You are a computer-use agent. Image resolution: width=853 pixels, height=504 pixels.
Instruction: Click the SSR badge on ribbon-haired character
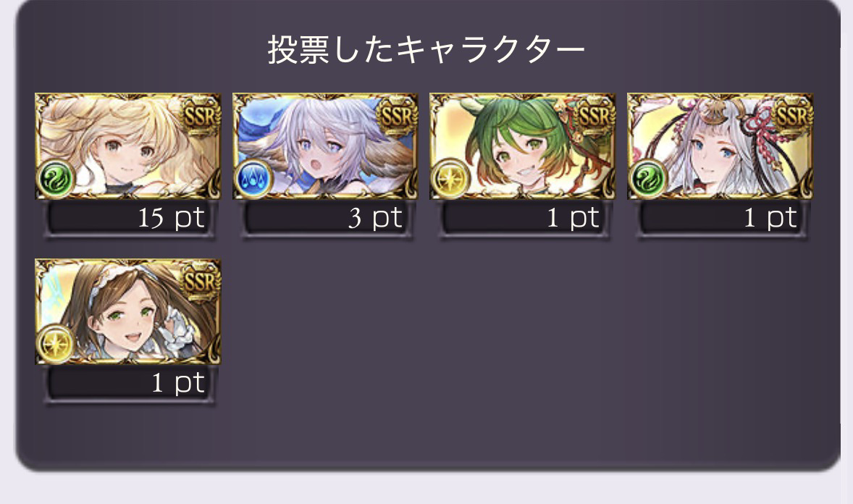click(793, 117)
